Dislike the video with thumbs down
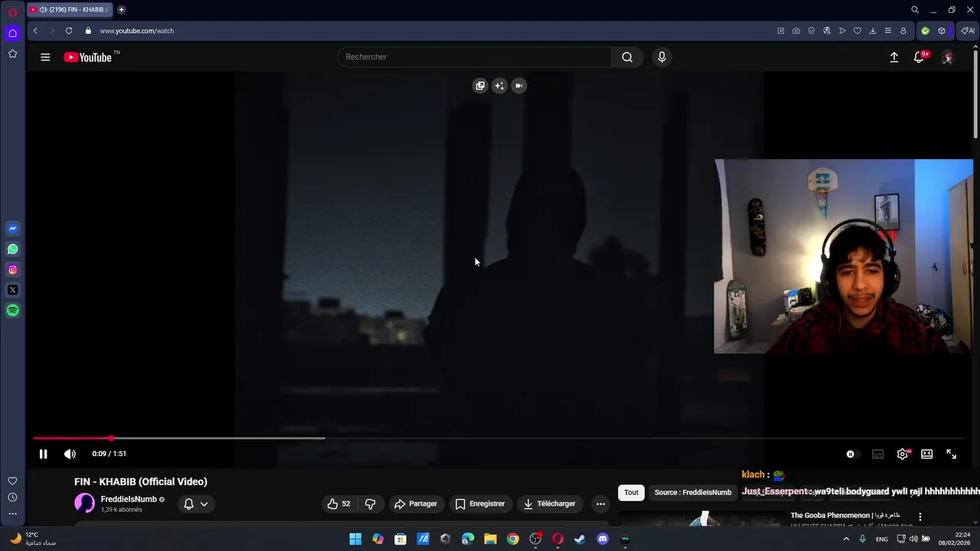The width and height of the screenshot is (980, 551). coord(371,504)
